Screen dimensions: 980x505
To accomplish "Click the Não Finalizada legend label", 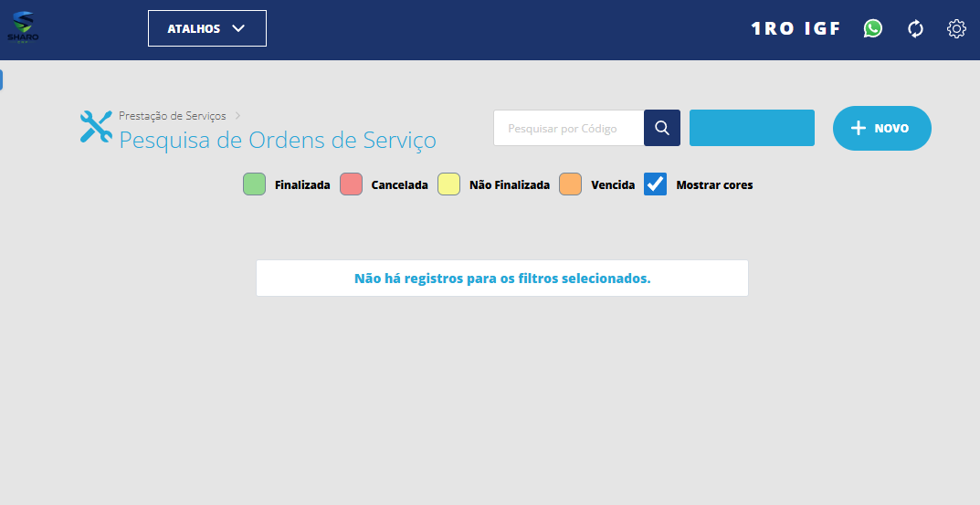I will click(510, 185).
